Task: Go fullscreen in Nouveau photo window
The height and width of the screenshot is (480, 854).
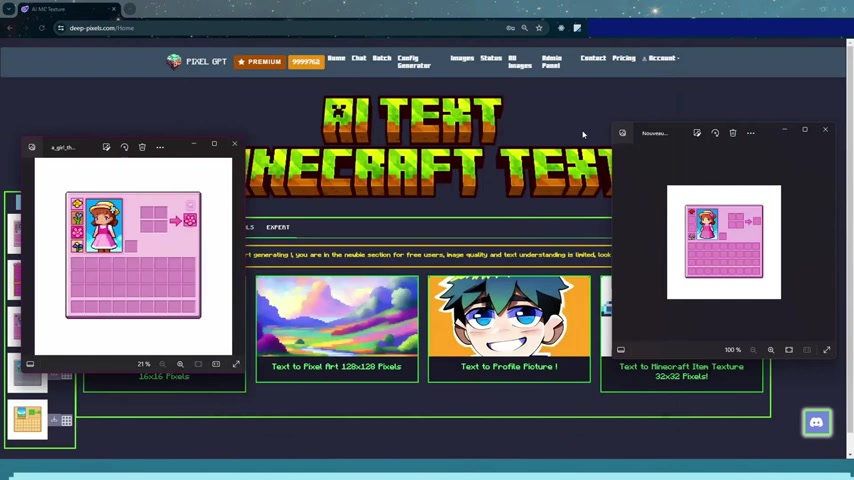Action: click(827, 350)
